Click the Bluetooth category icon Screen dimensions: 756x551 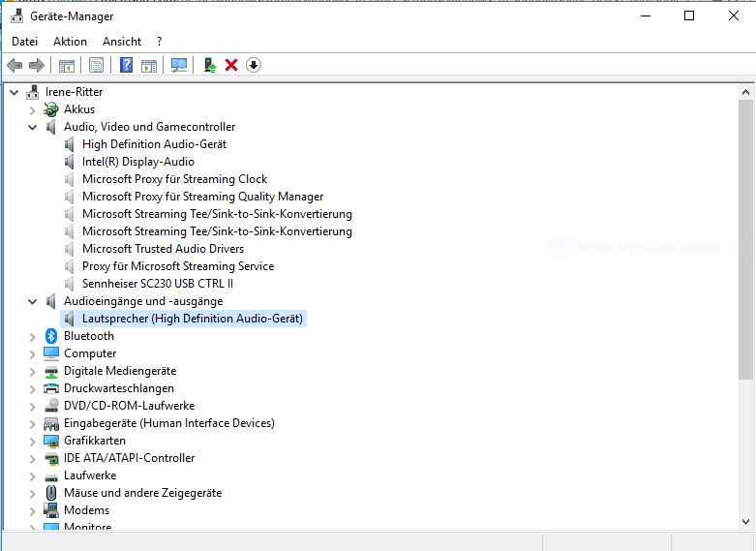51,336
